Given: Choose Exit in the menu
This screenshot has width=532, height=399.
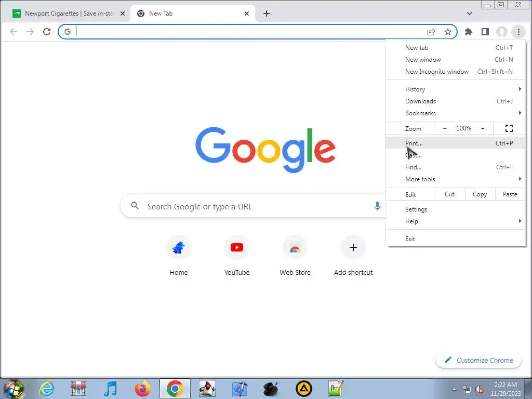Looking at the screenshot, I should coord(455,239).
